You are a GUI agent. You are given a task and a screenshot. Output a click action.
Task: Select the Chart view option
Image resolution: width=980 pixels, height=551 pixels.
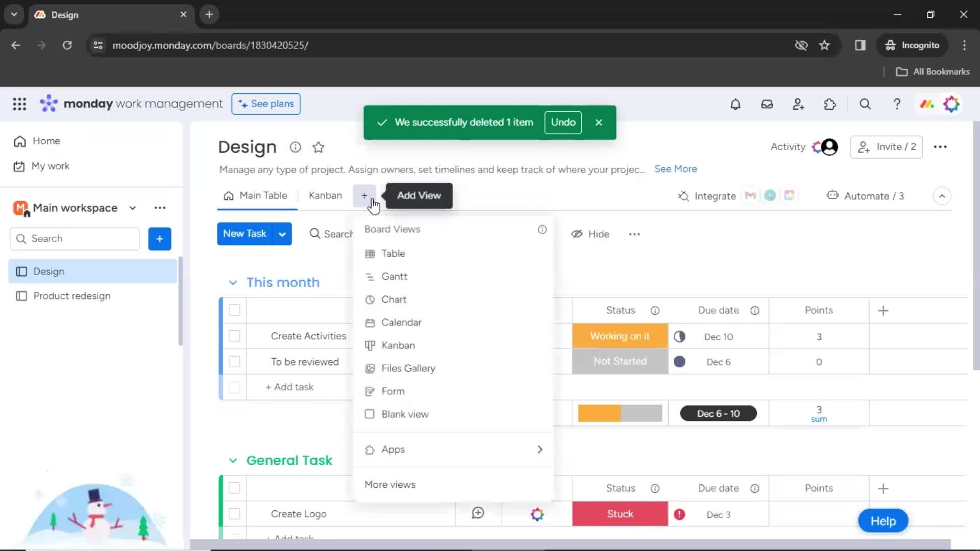[x=395, y=299]
